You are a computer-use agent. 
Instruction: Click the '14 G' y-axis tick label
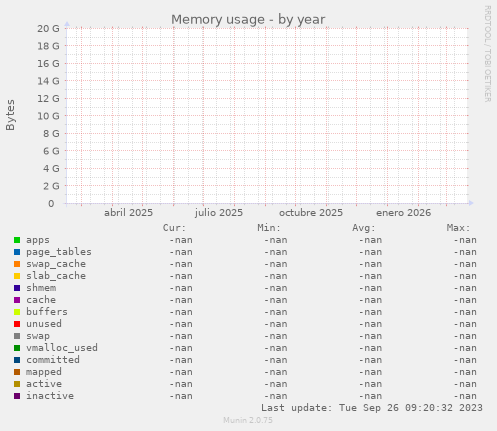[x=48, y=81]
